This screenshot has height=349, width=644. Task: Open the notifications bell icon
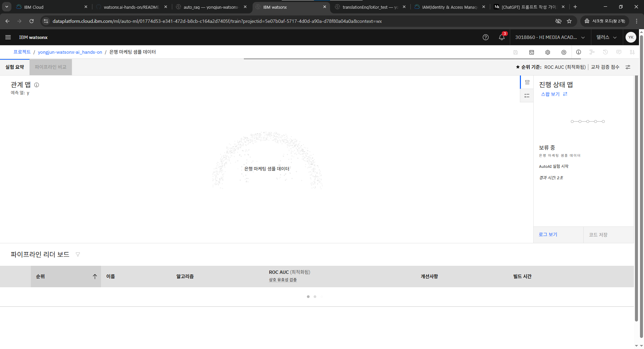tap(502, 37)
